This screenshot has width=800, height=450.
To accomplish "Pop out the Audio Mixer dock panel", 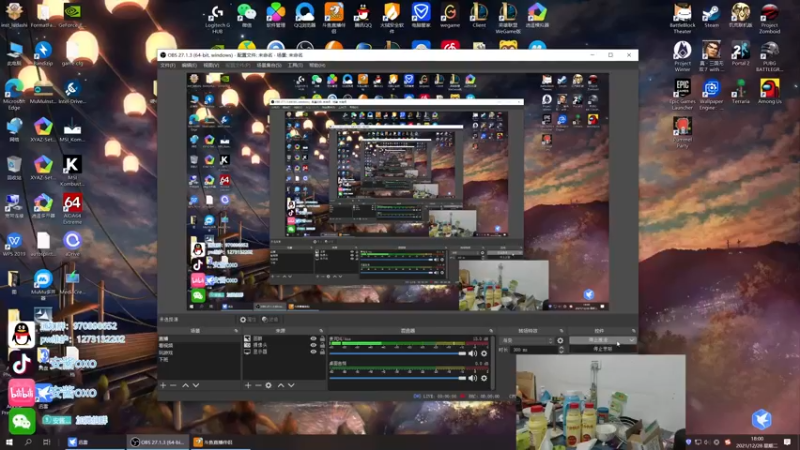I will click(x=491, y=331).
